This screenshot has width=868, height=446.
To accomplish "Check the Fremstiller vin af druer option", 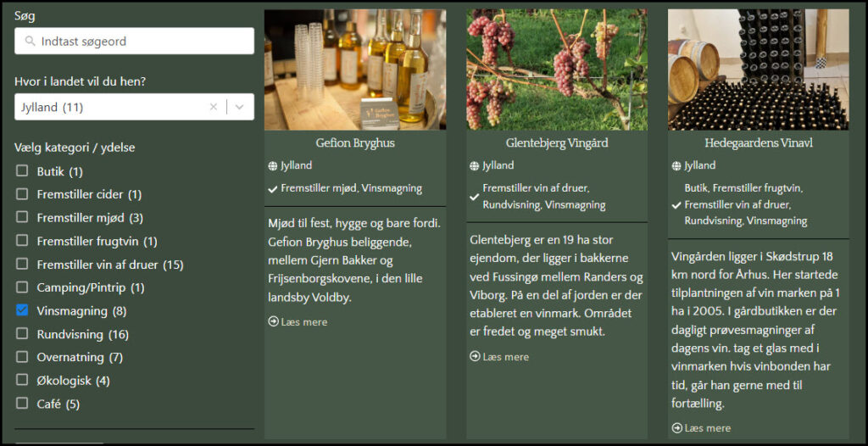I will 22,264.
